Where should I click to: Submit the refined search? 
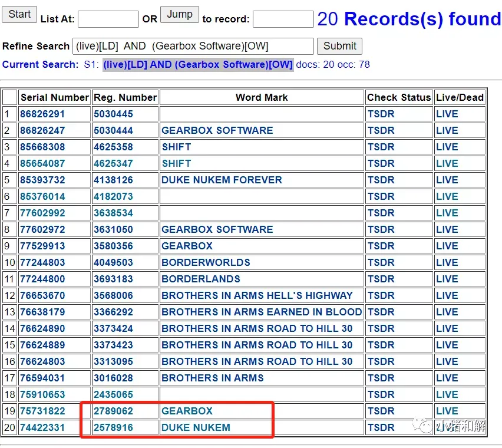point(339,46)
